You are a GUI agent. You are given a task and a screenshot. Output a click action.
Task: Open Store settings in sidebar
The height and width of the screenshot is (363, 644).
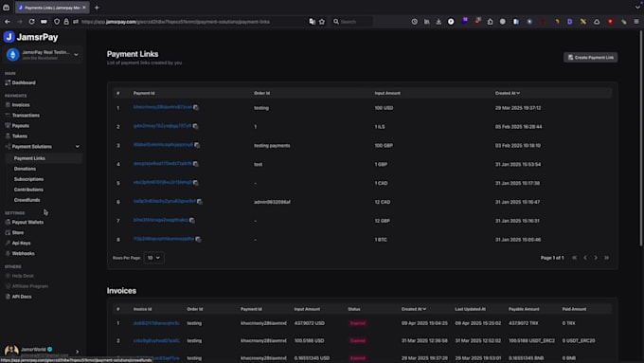18,232
